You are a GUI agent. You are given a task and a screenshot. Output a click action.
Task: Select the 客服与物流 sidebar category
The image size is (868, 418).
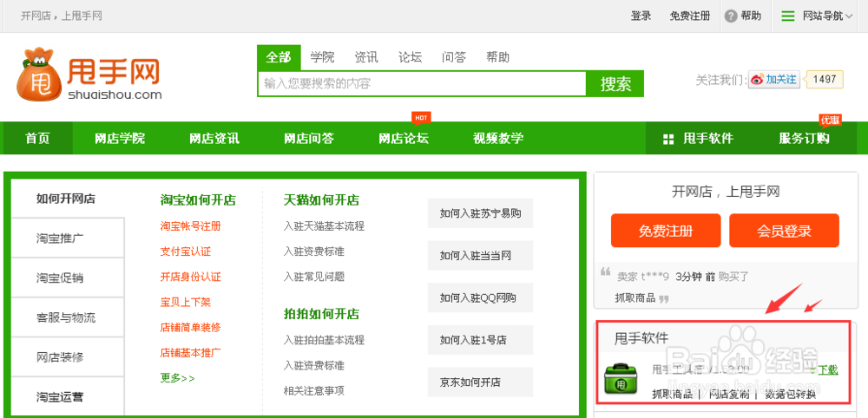tap(68, 317)
